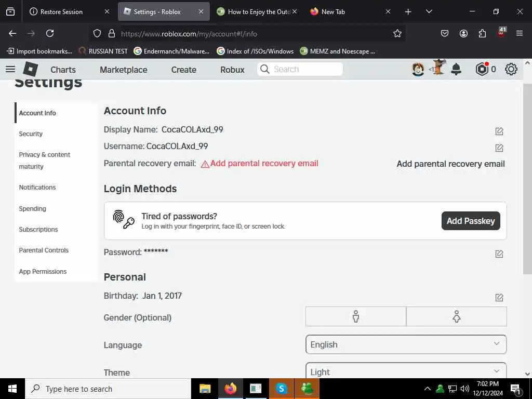Go to Marketplace in the Roblox header
This screenshot has height=399, width=532.
coord(124,70)
